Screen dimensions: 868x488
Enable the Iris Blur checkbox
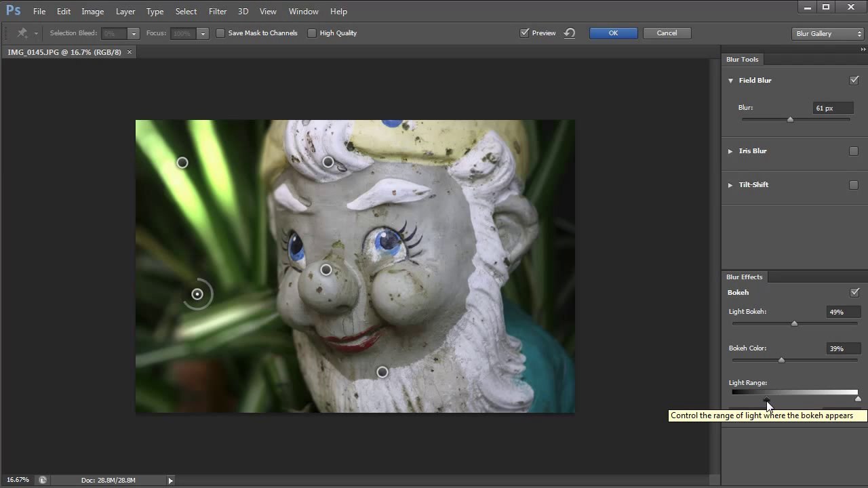(x=854, y=151)
